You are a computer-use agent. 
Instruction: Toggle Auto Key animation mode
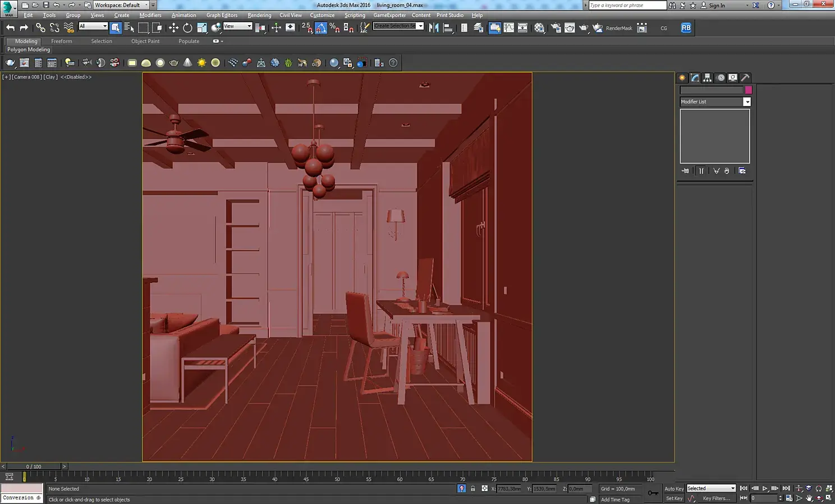[674, 489]
